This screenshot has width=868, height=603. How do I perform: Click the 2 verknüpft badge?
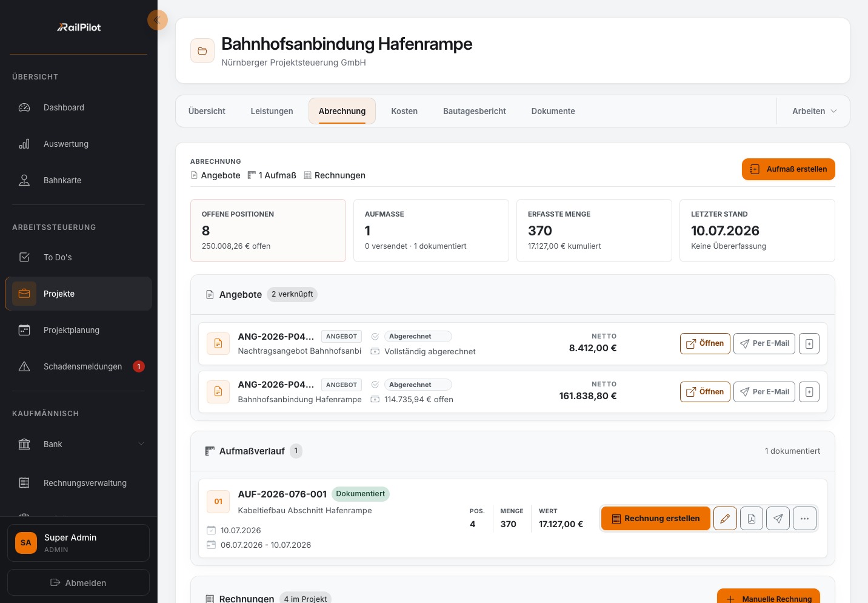click(292, 294)
